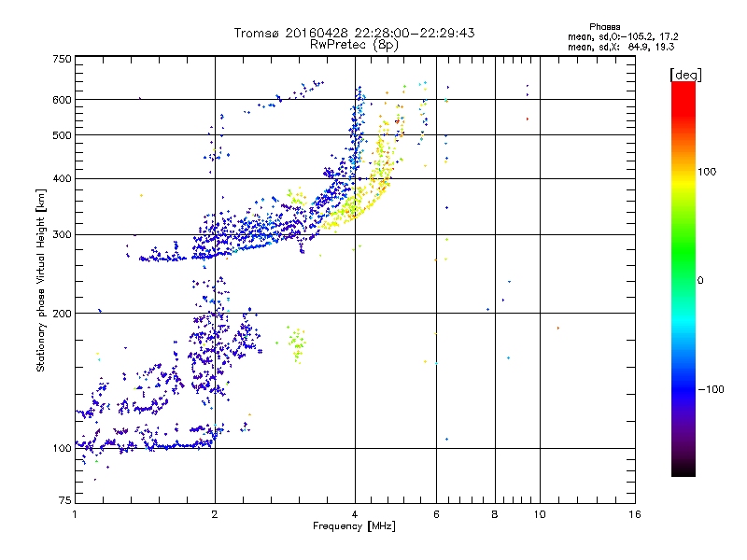Click the plot title 'Tromsø 20160428 22:28:00-22:29:43'
The height and width of the screenshot is (560, 747).
[x=354, y=33]
